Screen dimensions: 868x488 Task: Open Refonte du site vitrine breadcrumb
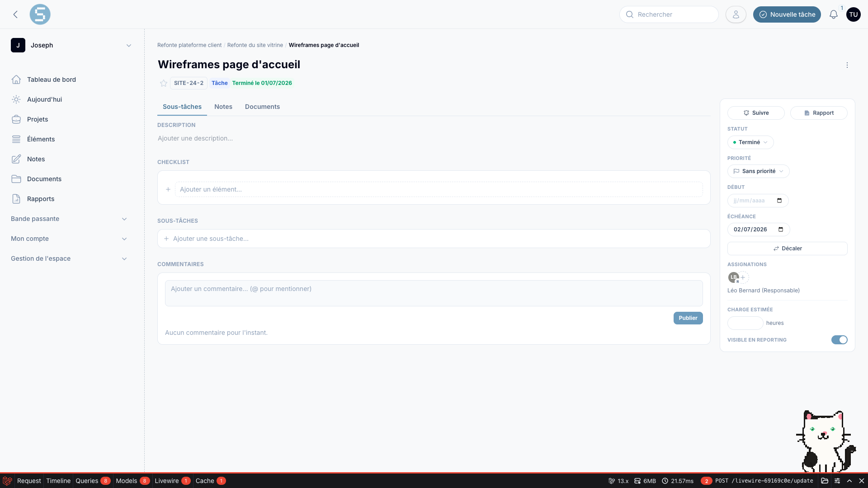(255, 45)
